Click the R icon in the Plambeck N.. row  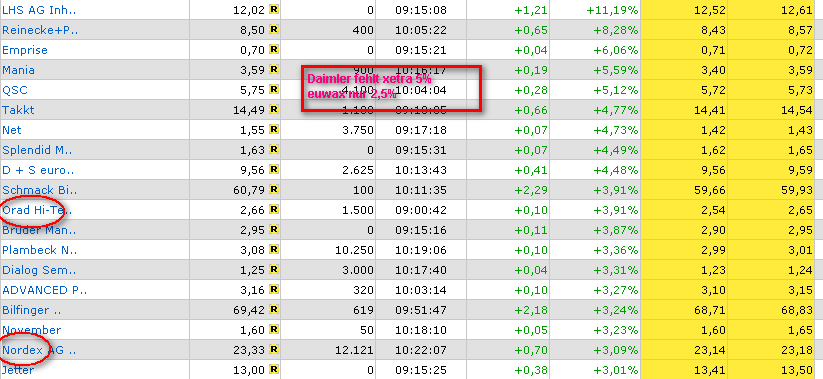click(x=273, y=249)
